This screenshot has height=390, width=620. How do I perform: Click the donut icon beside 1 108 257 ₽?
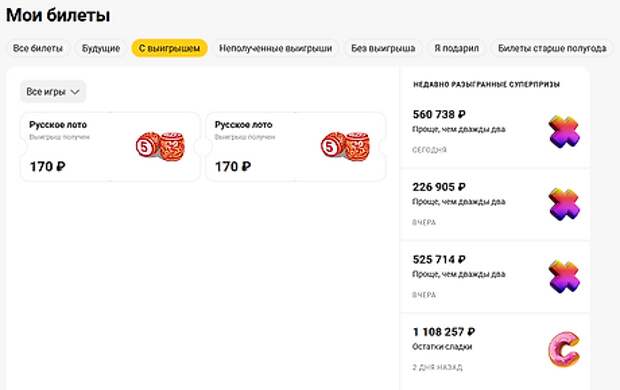[x=564, y=349]
